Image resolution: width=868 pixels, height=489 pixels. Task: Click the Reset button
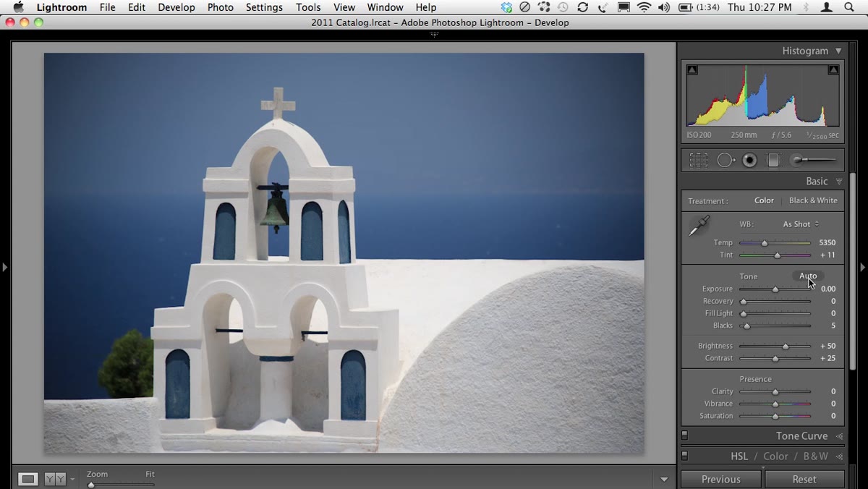click(x=804, y=479)
